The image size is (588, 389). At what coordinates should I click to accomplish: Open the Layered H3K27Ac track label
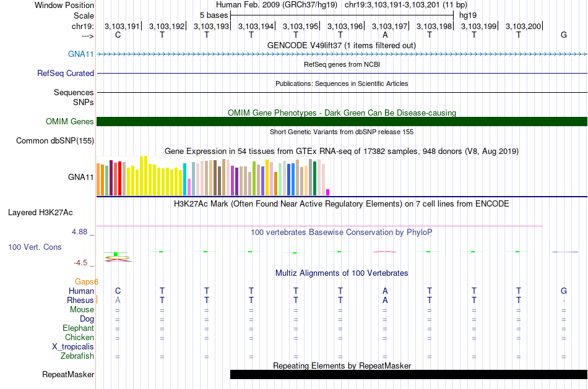coord(40,213)
